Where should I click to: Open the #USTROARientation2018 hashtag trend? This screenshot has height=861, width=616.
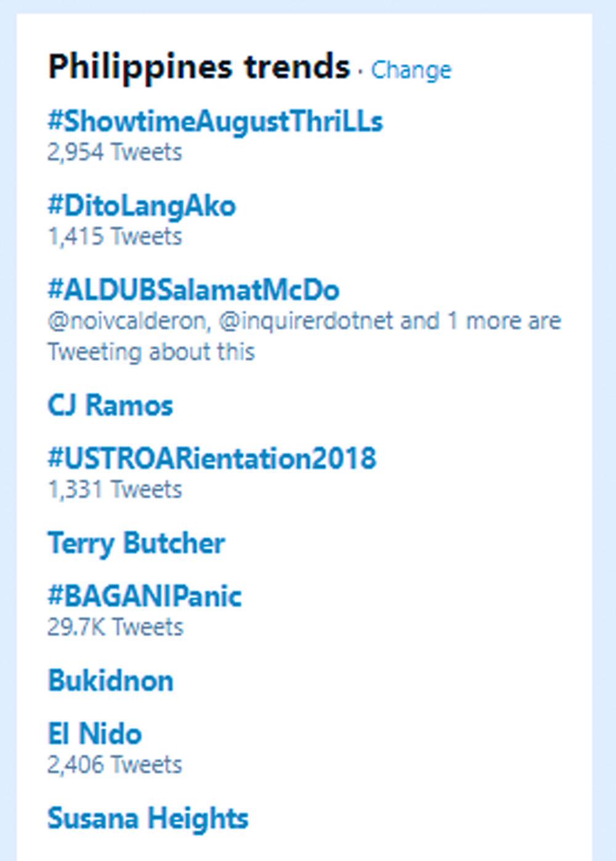[x=212, y=459]
